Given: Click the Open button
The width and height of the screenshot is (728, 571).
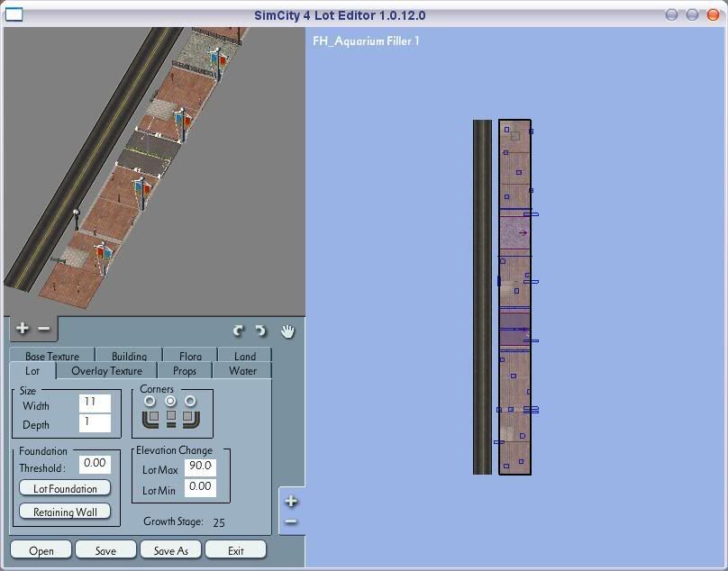Looking at the screenshot, I should (41, 550).
